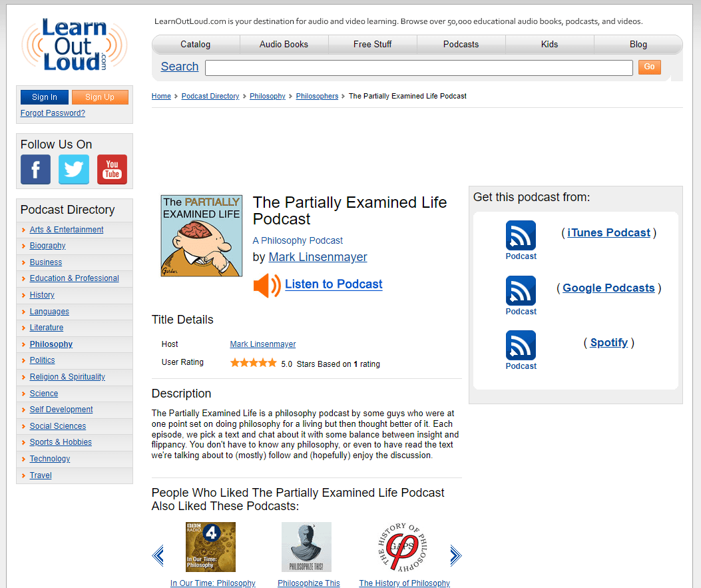Open the Listen to Podcast link
701x588 pixels.
pos(334,284)
